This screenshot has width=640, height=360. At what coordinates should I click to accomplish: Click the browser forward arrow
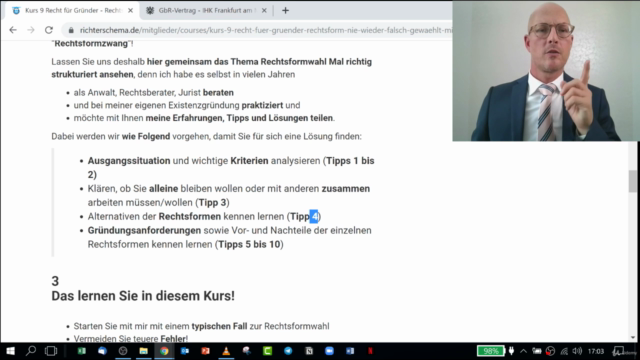point(31,30)
